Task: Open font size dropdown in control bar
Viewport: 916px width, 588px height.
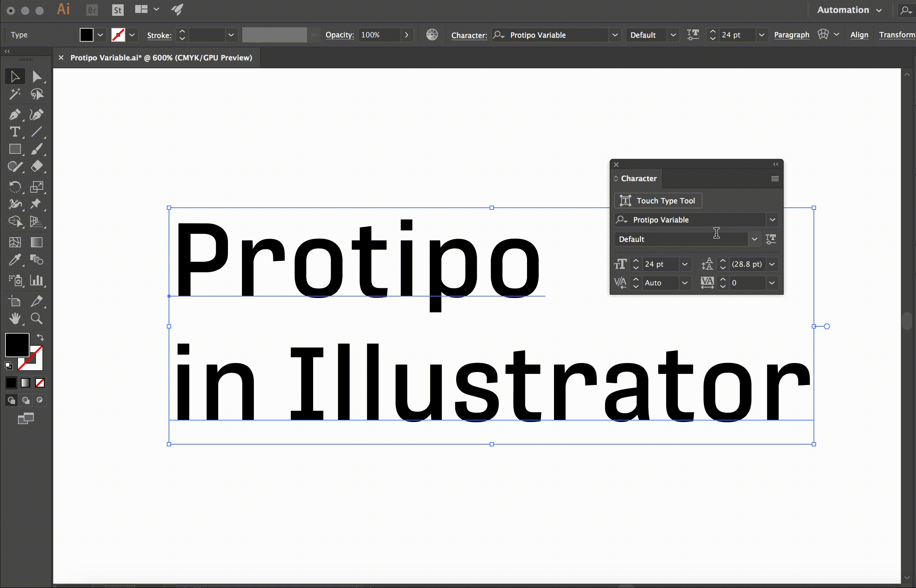Action: 761,35
